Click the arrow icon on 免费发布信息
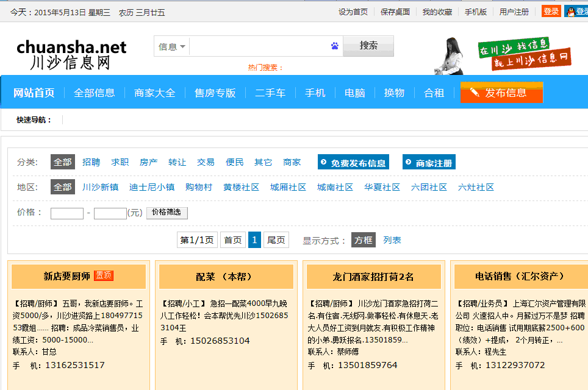 (324, 163)
